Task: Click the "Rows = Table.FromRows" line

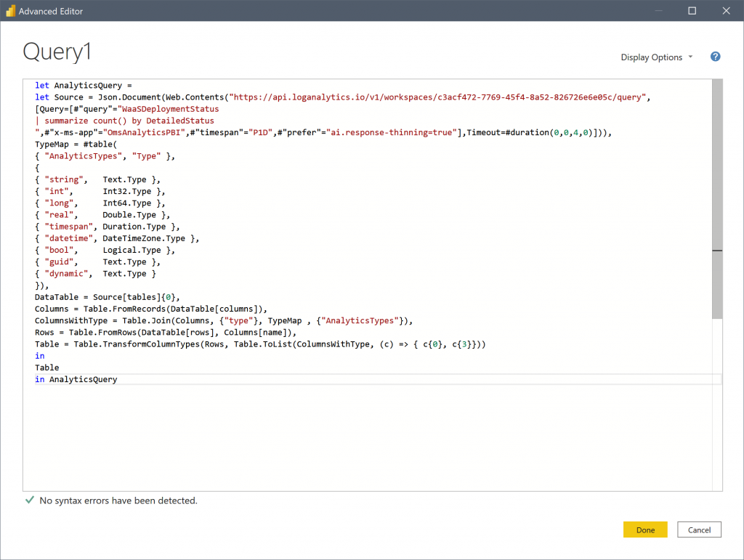Action: (x=165, y=333)
